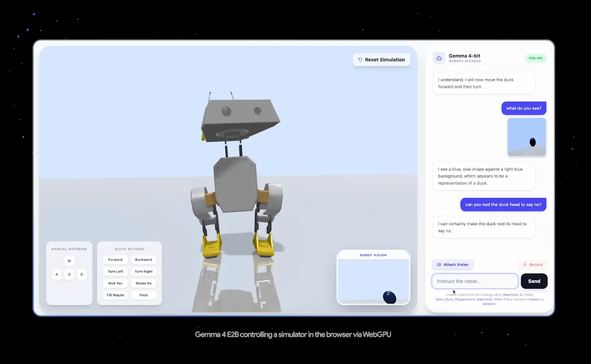Toggle the ONLINE status badge
This screenshot has height=364, width=591.
click(x=535, y=58)
